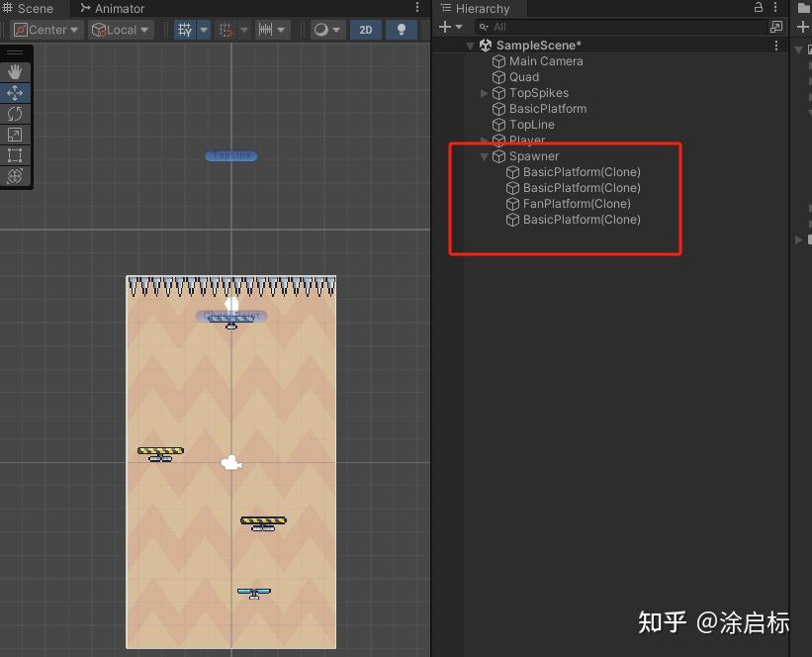Select the Quad object
812x657 pixels.
point(524,77)
